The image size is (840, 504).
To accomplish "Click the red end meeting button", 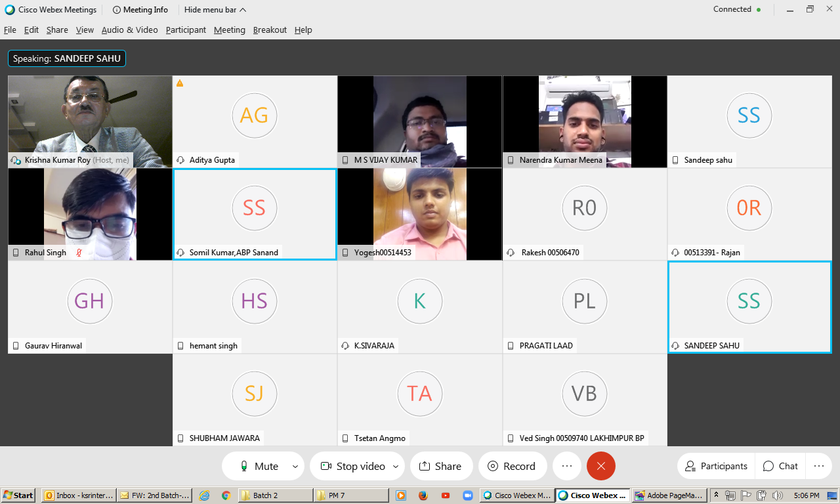I will [600, 466].
